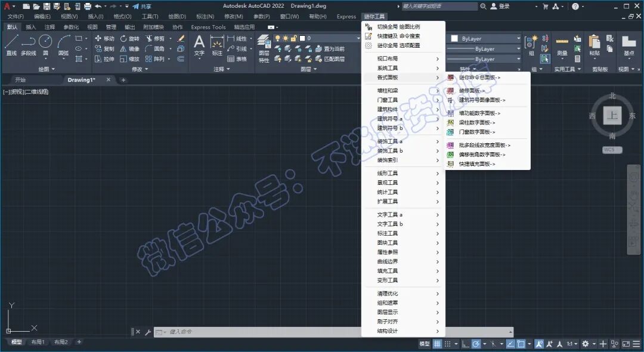Switch to the 插入 ribbon tab
Viewport: 644px width, 352px height.
(31, 27)
